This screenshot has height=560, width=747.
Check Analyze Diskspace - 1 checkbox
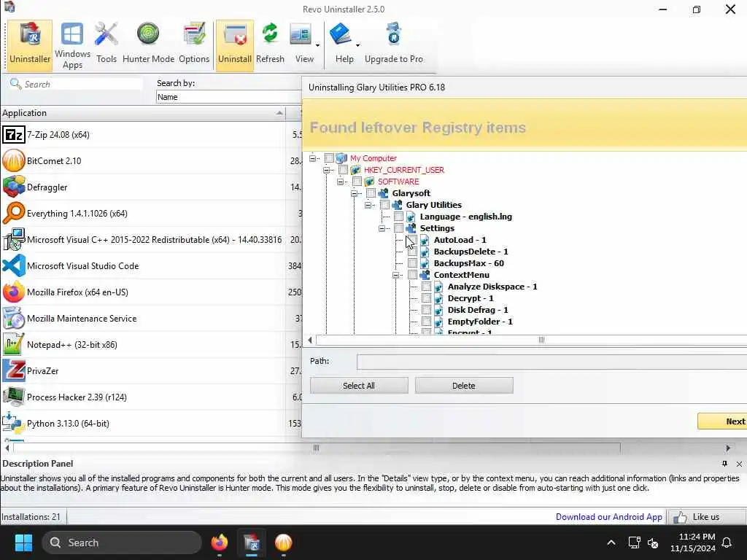(426, 286)
